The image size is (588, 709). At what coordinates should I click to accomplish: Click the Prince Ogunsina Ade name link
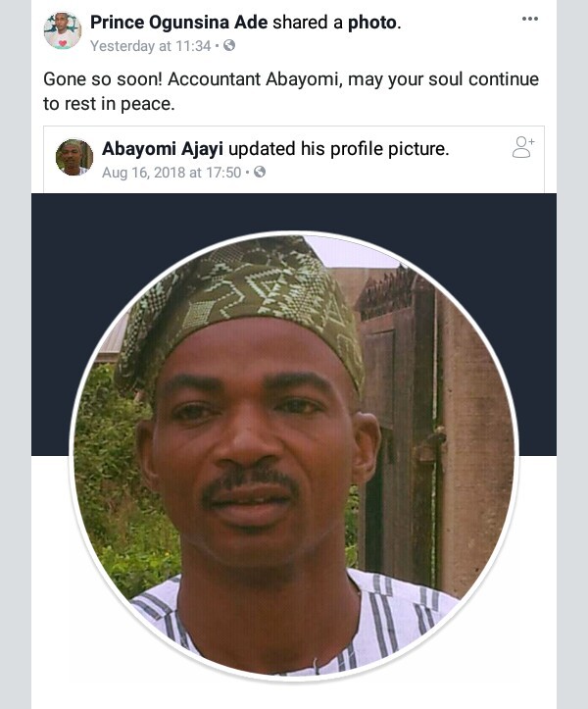177,22
